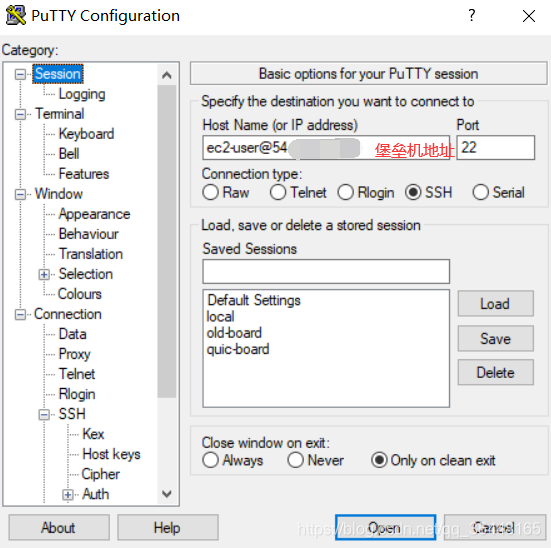Click category tree scroll up arrow
Screen dimensions: 551x548
point(167,75)
